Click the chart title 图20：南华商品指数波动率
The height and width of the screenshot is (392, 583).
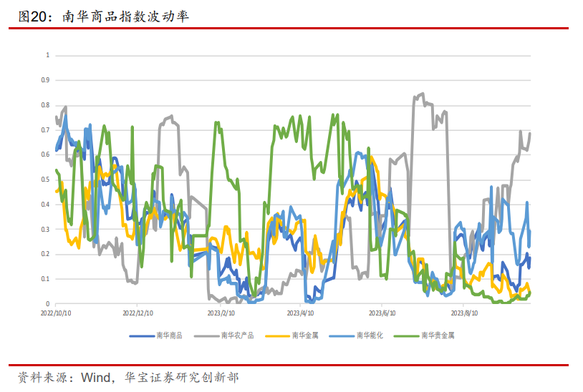[104, 16]
